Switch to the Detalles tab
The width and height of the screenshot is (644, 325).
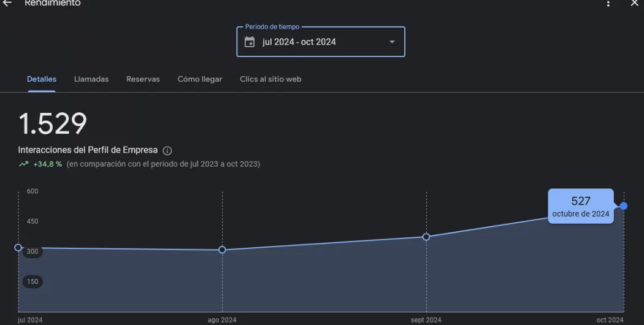point(42,79)
